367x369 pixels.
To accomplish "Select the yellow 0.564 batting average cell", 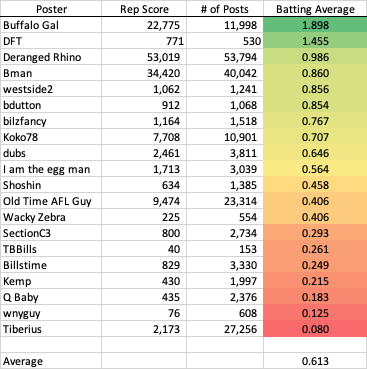I will click(x=315, y=169).
